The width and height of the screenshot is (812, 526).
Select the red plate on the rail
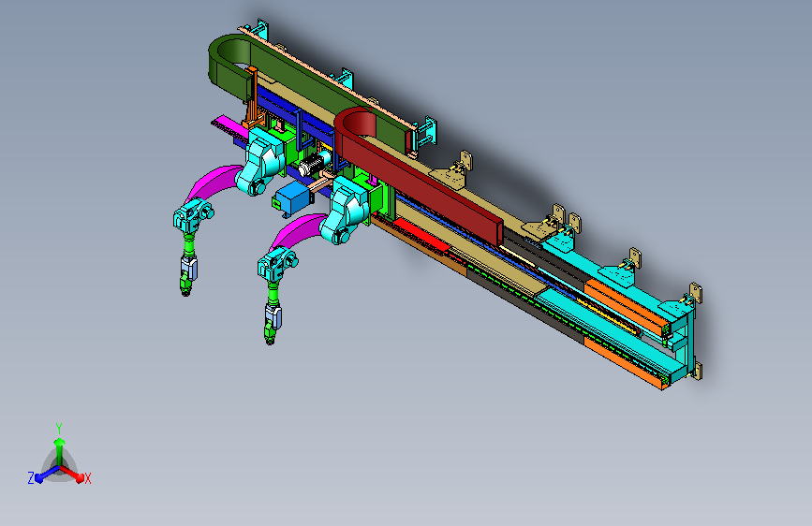coord(422,236)
